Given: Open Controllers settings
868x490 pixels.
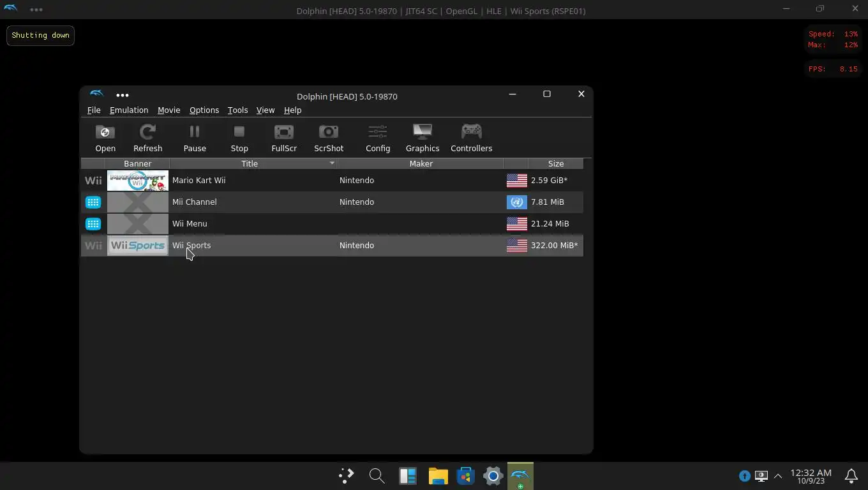Looking at the screenshot, I should click(472, 138).
